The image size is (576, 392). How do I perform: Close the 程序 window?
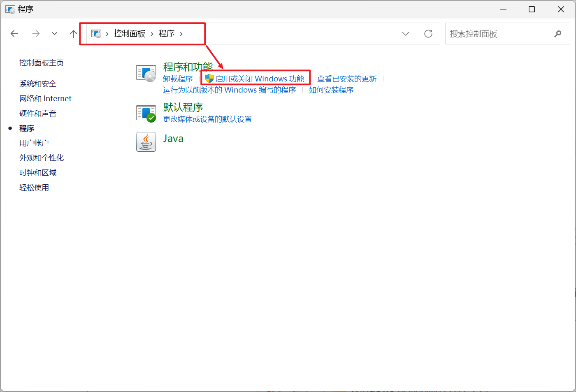click(561, 9)
